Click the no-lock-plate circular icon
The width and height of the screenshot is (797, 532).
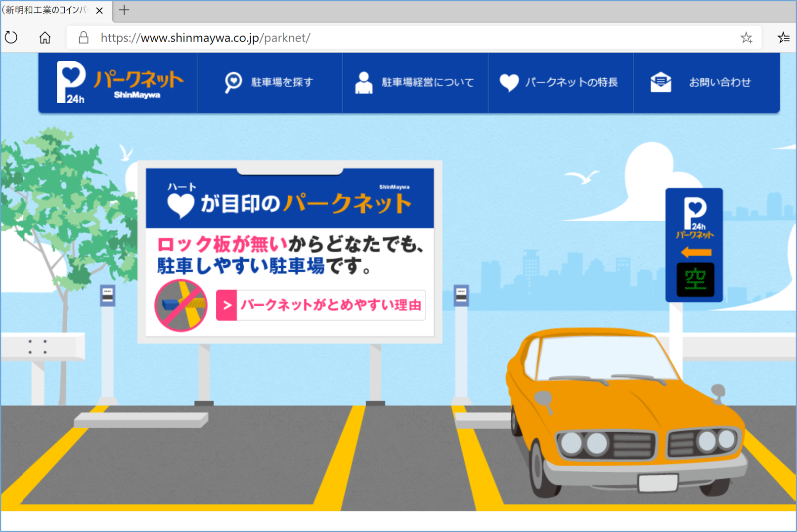point(181,305)
